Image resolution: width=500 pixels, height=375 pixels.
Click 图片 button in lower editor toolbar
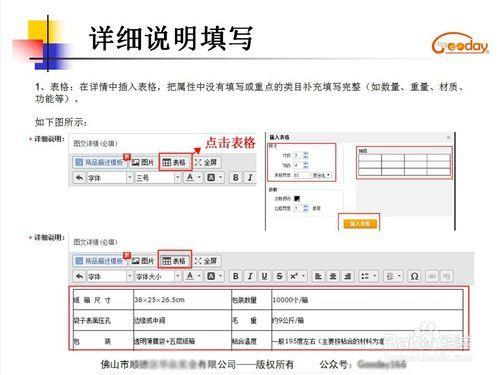(x=143, y=260)
